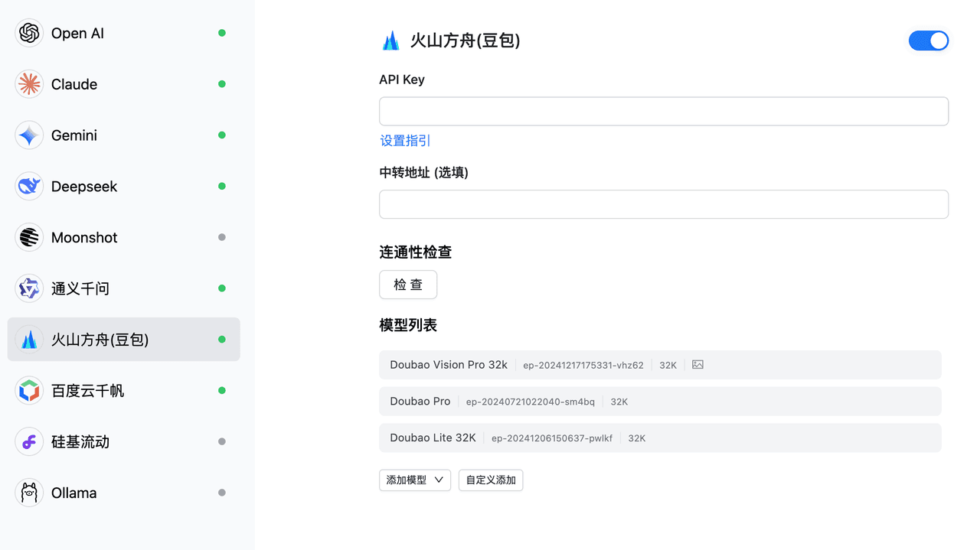Click the 中转地址 (选填) label

pyautogui.click(x=424, y=173)
